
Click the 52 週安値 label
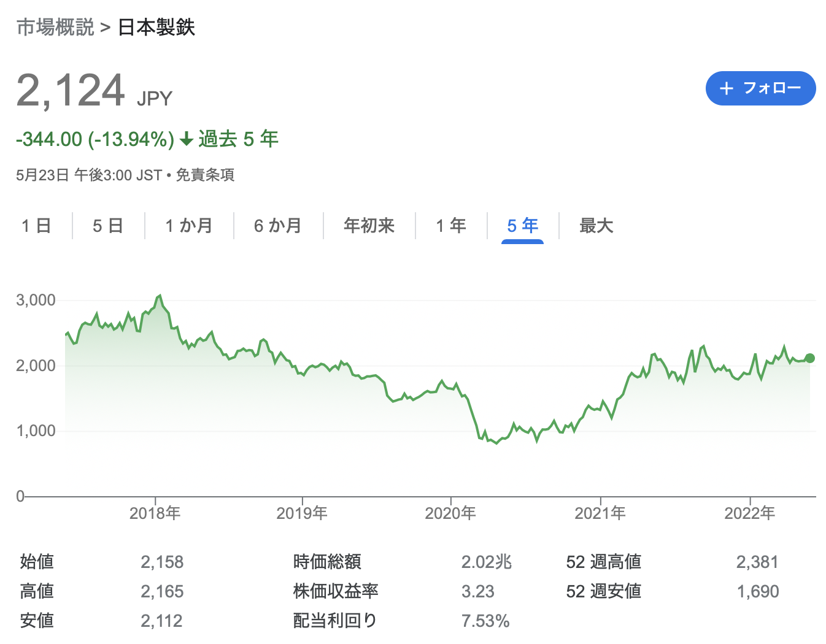[x=604, y=591]
